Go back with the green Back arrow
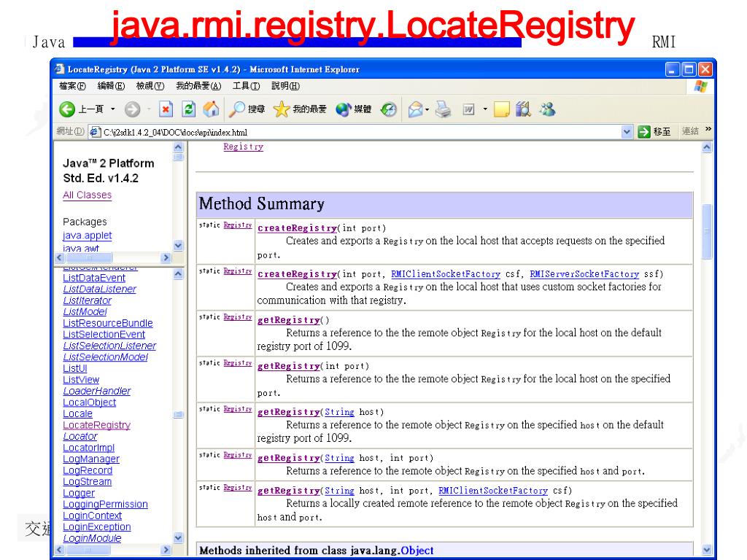Viewport: 747px width, 560px height. pyautogui.click(x=67, y=109)
